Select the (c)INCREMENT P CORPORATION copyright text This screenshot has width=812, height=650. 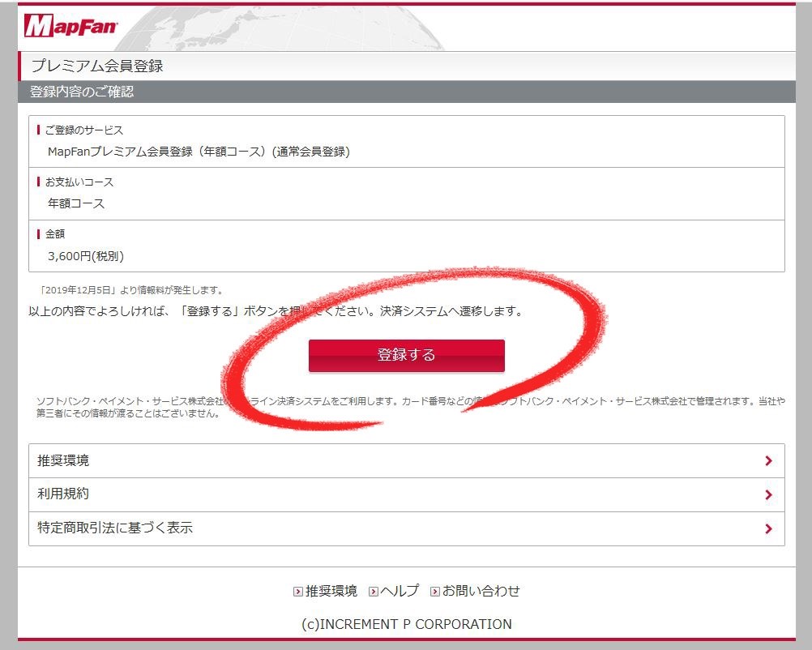pyautogui.click(x=407, y=624)
